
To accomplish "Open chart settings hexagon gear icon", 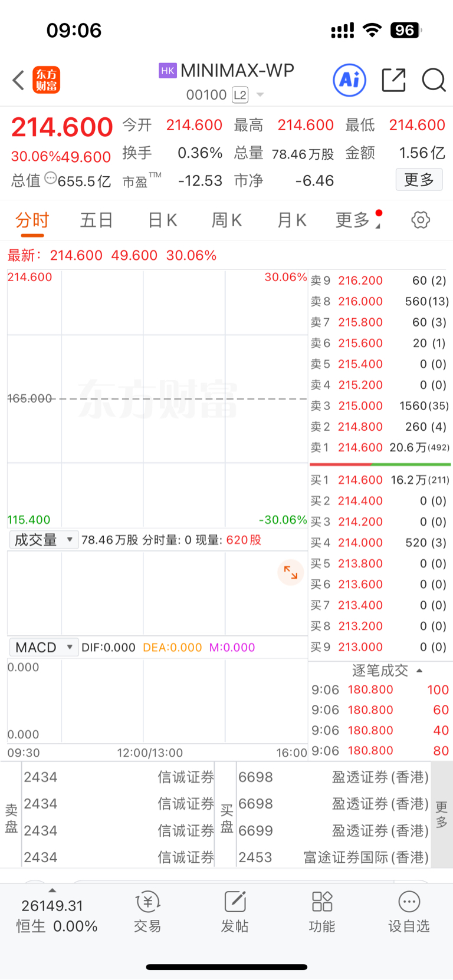I will point(421,220).
